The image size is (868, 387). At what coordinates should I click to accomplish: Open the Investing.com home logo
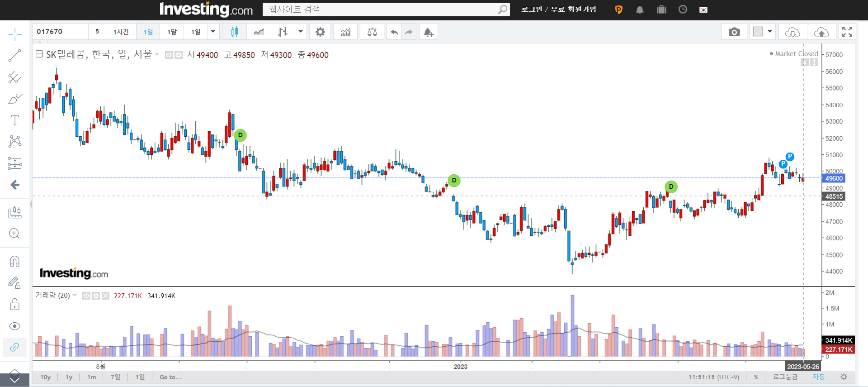[x=206, y=10]
